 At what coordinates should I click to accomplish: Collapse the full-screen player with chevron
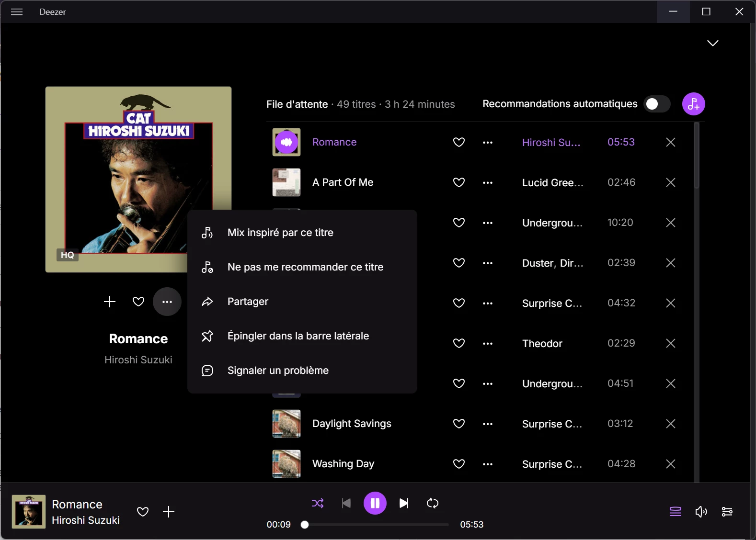713,43
